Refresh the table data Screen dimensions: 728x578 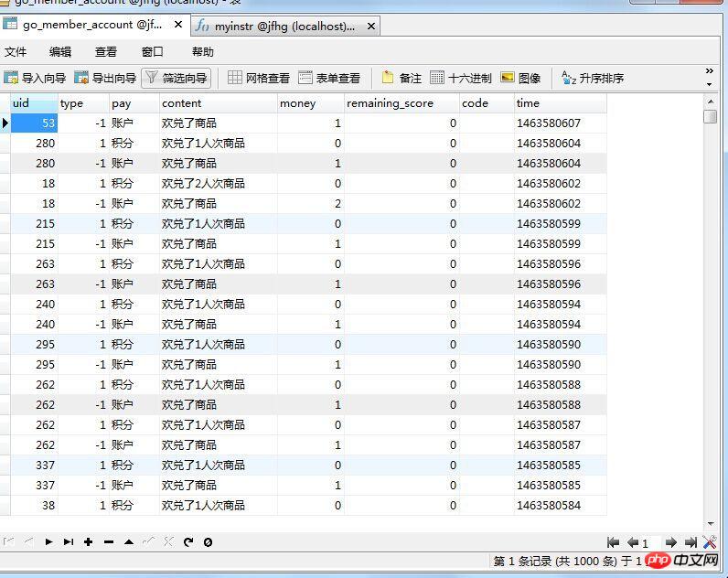pos(188,541)
